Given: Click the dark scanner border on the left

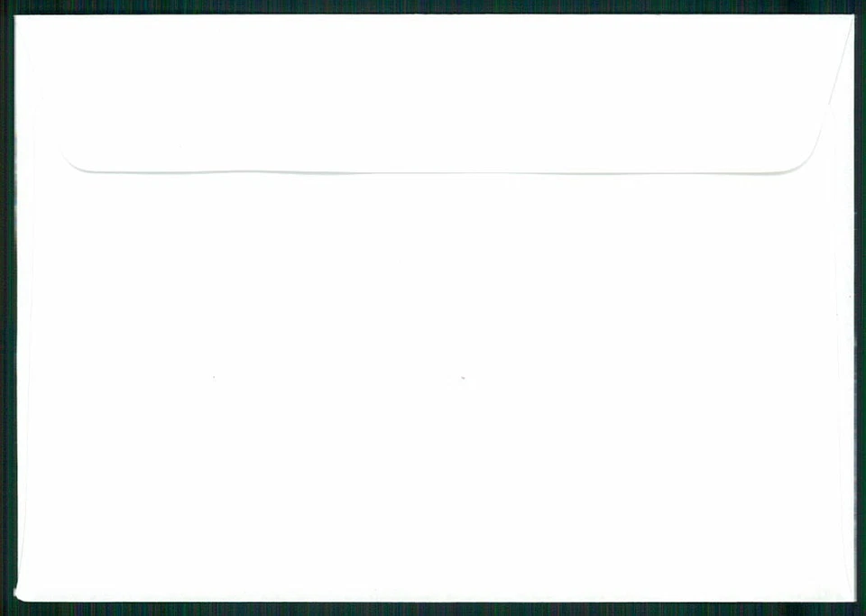Looking at the screenshot, I should pos(6,308).
